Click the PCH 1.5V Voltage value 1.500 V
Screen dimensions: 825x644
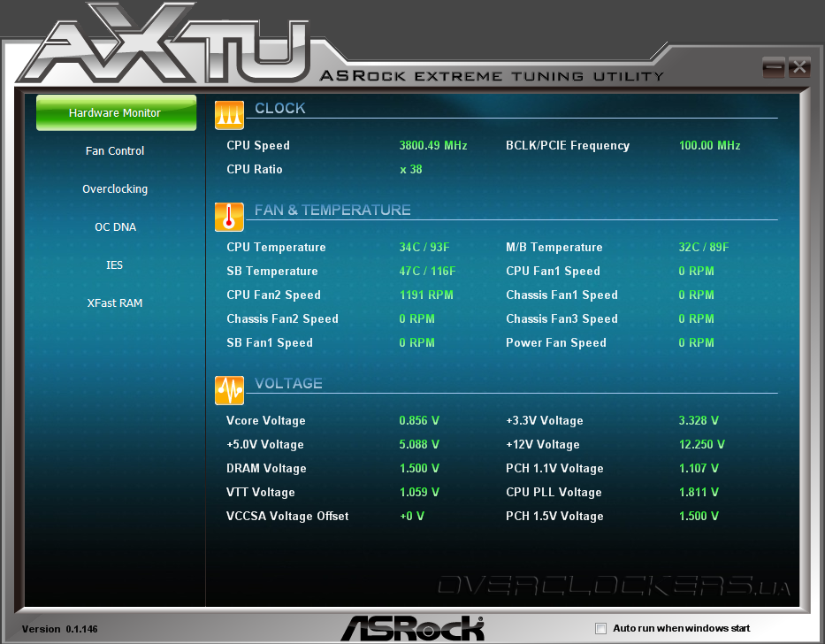(699, 516)
